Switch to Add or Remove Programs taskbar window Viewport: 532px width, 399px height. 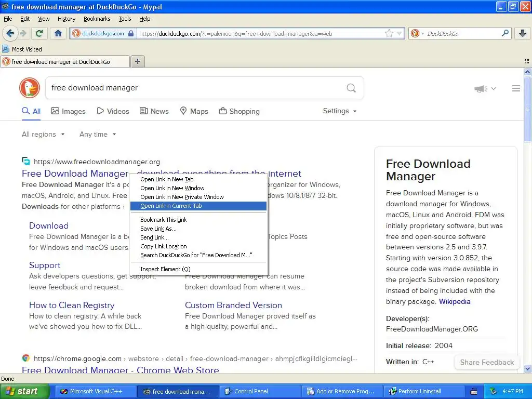pos(342,391)
